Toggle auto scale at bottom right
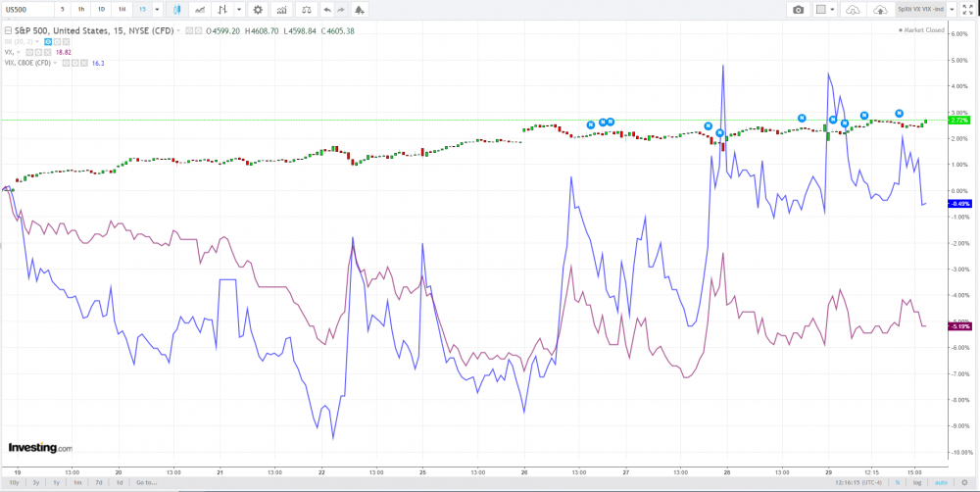 coord(941,482)
